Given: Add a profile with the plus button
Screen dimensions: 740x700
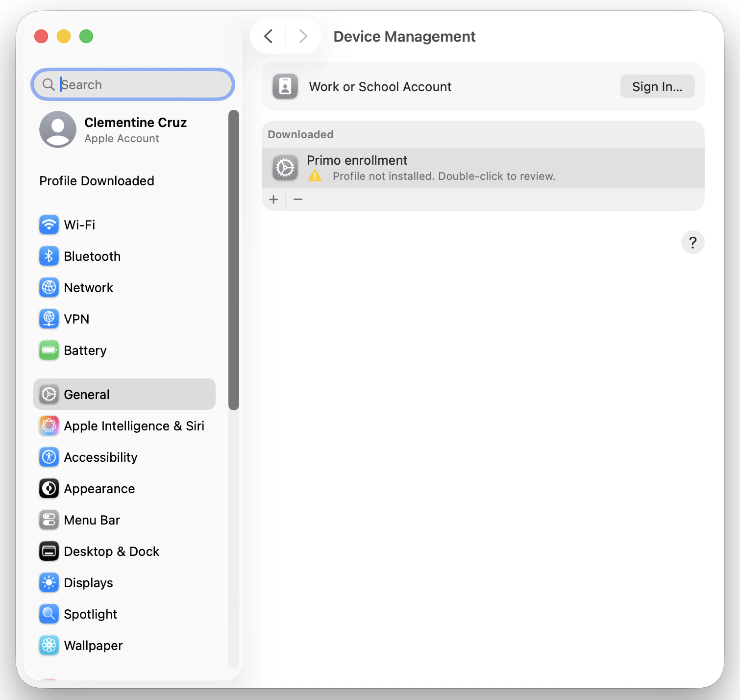Looking at the screenshot, I should point(273,199).
